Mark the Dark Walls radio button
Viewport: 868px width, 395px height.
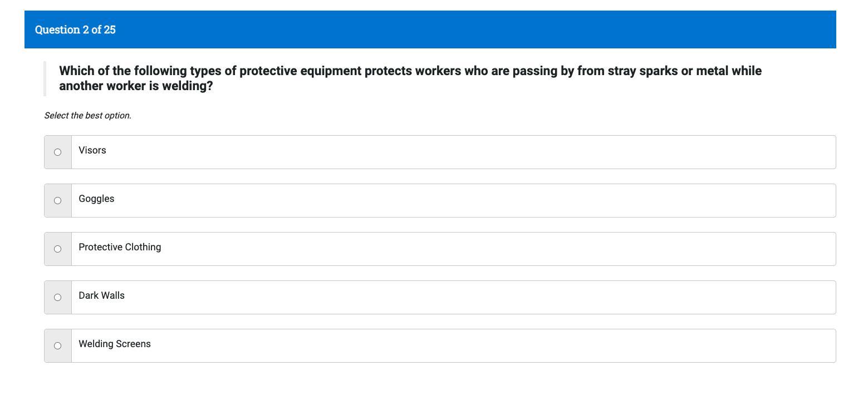tap(57, 297)
